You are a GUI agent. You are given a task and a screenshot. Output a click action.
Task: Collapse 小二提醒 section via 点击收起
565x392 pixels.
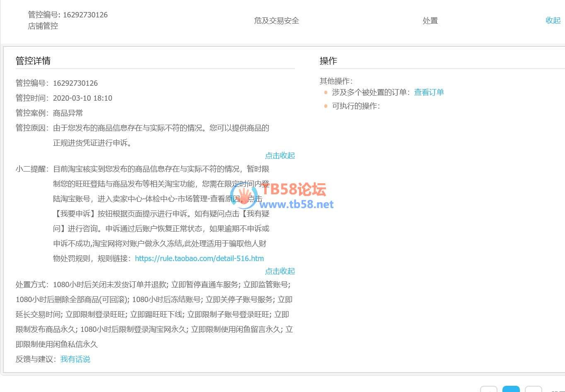pos(280,271)
